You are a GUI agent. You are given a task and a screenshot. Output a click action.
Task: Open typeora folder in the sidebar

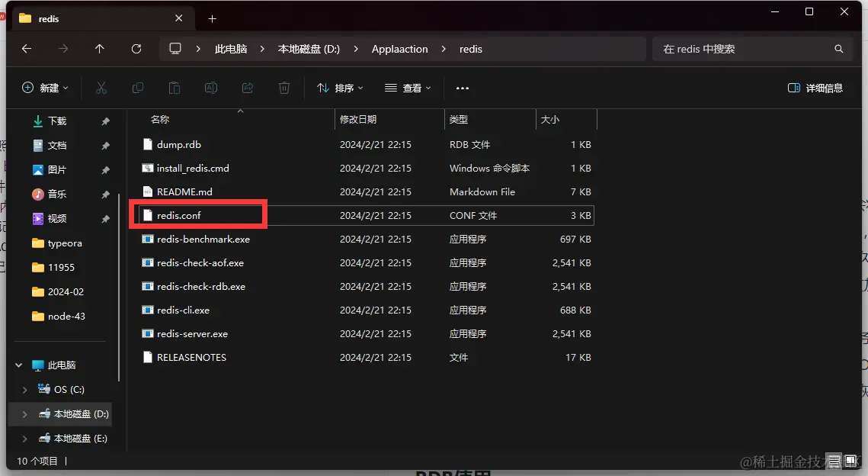click(x=64, y=243)
